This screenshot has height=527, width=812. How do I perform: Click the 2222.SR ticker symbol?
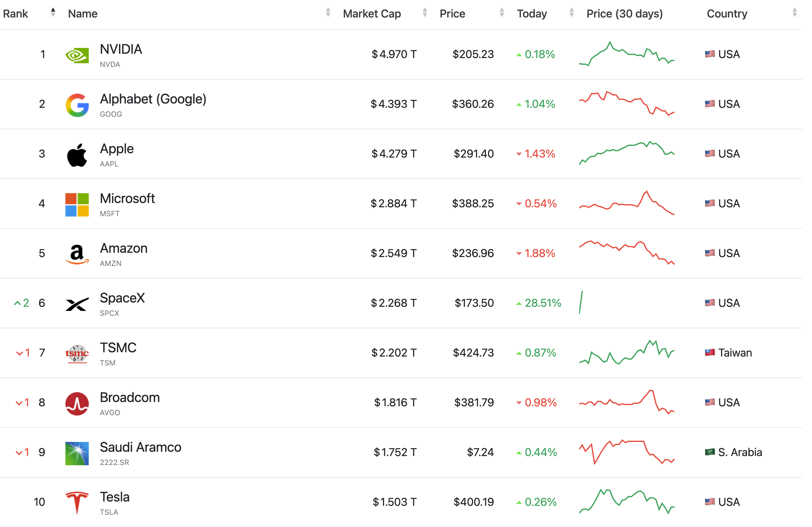point(114,462)
